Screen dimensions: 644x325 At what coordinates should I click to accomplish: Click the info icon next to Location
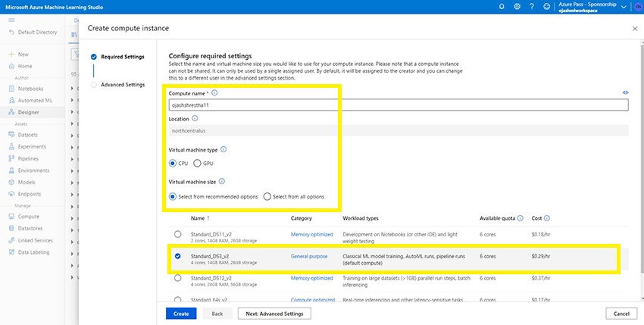195,119
